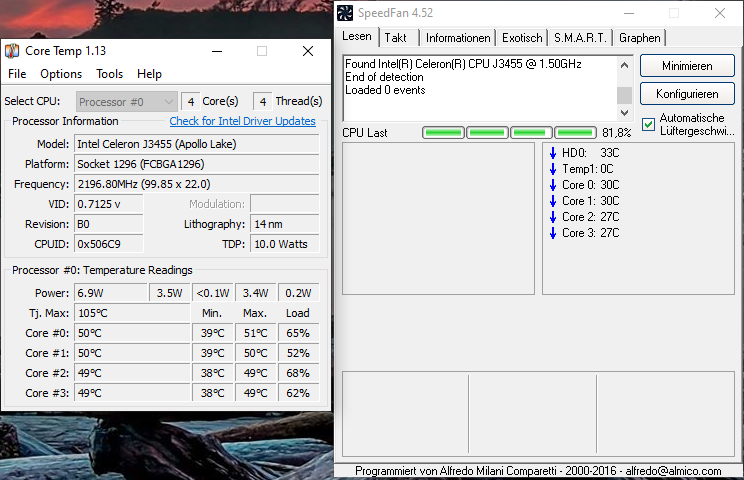
Task: Click the down arrow icon next to Core 3
Action: 553,233
